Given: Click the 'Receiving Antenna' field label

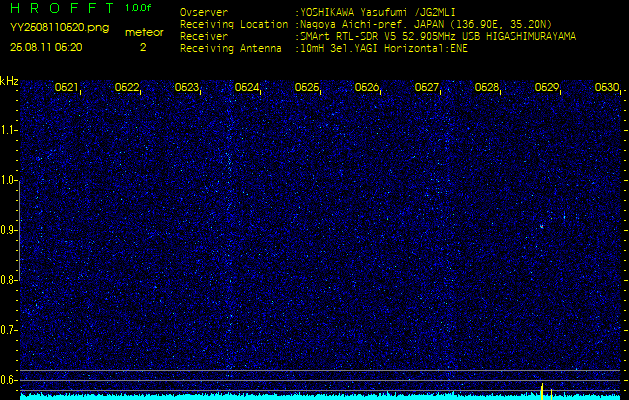Looking at the screenshot, I should [x=231, y=49].
